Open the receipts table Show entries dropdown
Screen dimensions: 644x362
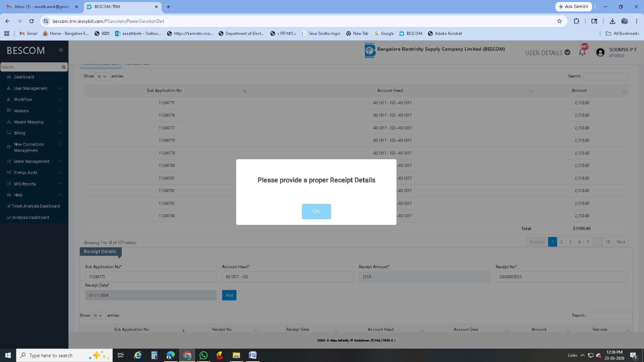pyautogui.click(x=98, y=316)
